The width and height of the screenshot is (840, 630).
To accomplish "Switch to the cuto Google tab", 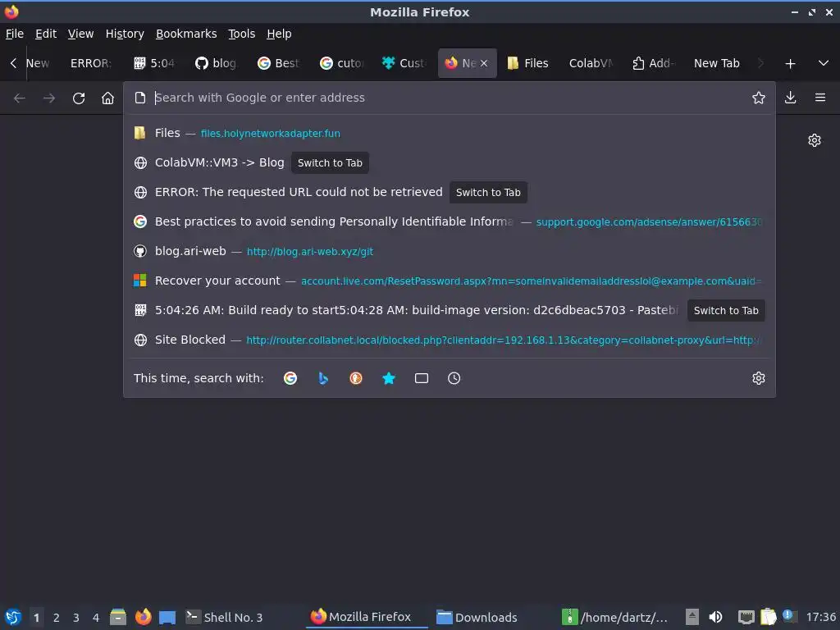I will (x=341, y=63).
